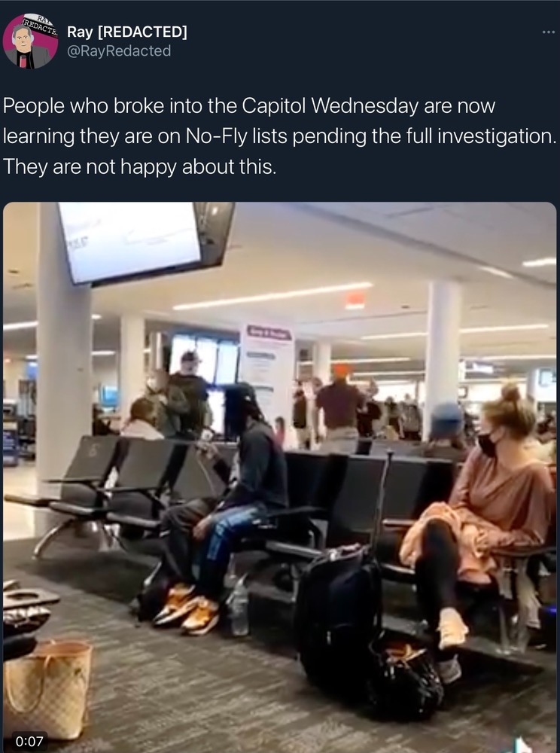The height and width of the screenshot is (753, 560).
Task: Click the 0:07 video duration badge
Action: (29, 741)
